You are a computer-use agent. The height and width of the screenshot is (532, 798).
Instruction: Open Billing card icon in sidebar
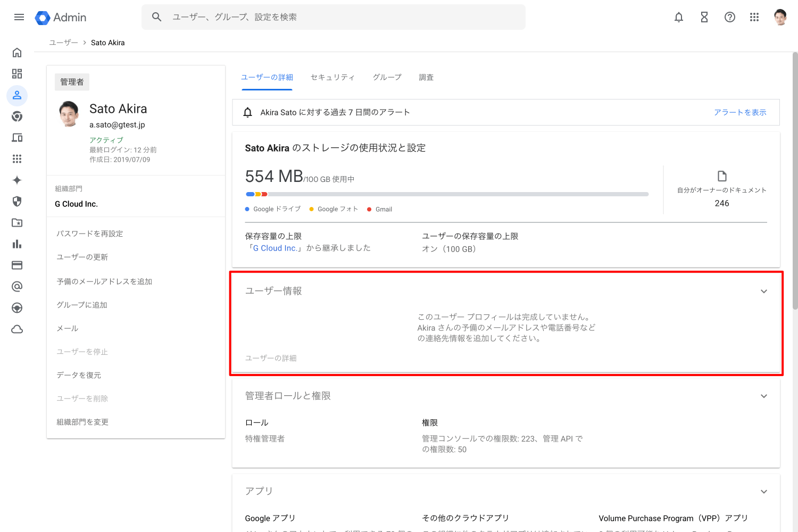point(17,265)
